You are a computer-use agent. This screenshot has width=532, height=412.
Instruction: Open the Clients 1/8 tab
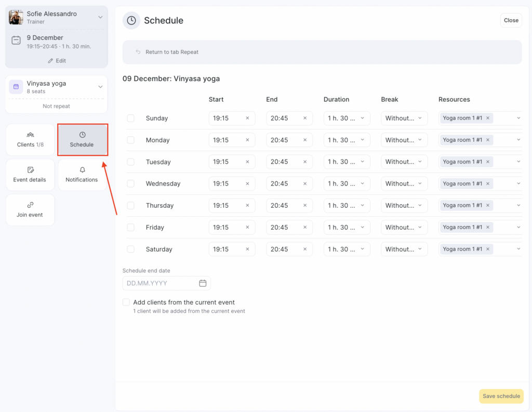pos(30,140)
